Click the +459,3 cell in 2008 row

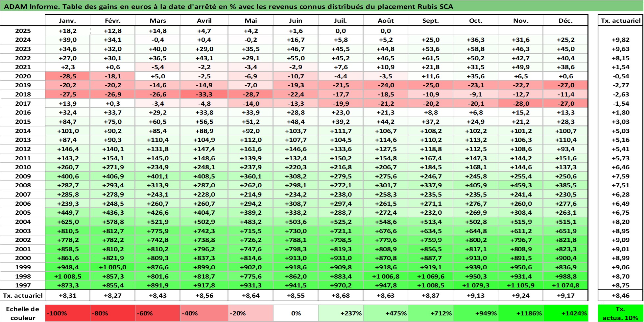coord(521,185)
